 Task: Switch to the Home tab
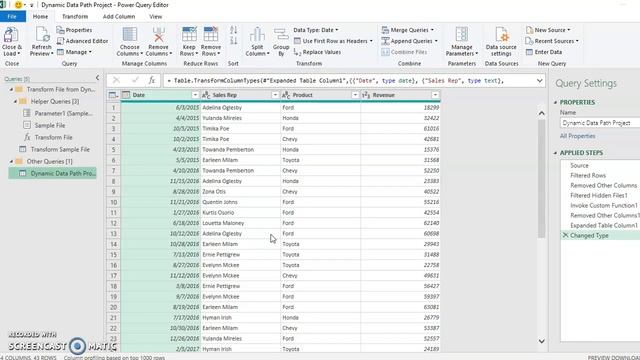(40, 16)
